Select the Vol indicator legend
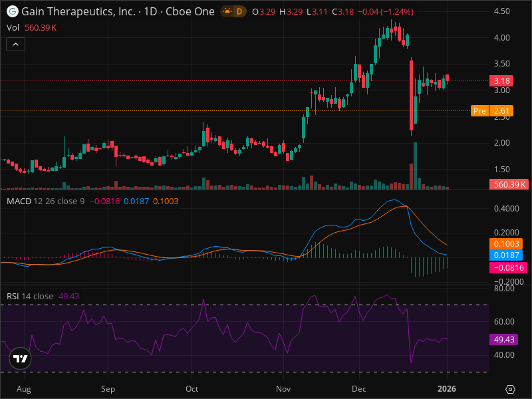Screen dimensions: 532x399 pos(13,28)
